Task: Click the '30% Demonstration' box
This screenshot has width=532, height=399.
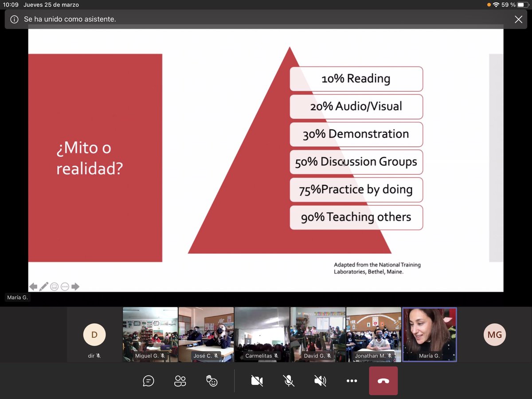Action: (356, 134)
